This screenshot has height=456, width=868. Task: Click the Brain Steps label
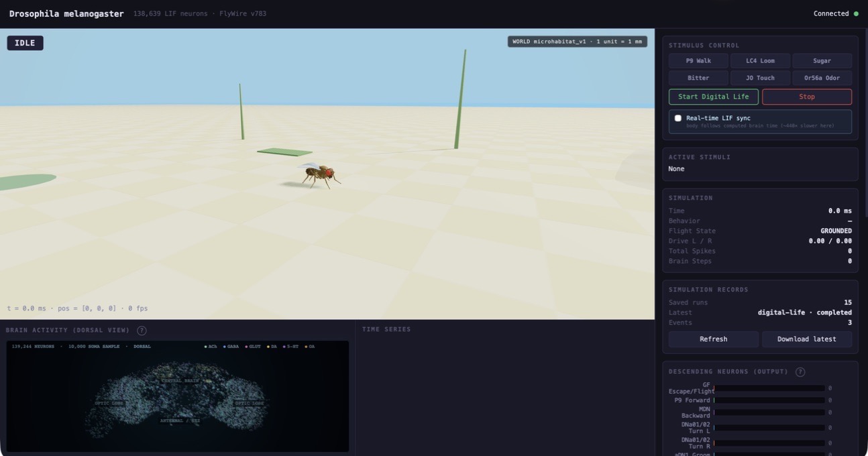(x=690, y=261)
